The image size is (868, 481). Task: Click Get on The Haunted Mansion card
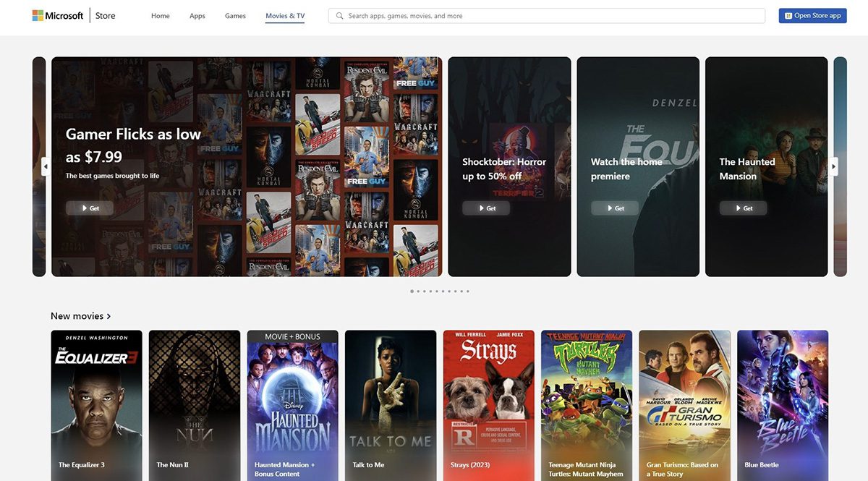[743, 208]
